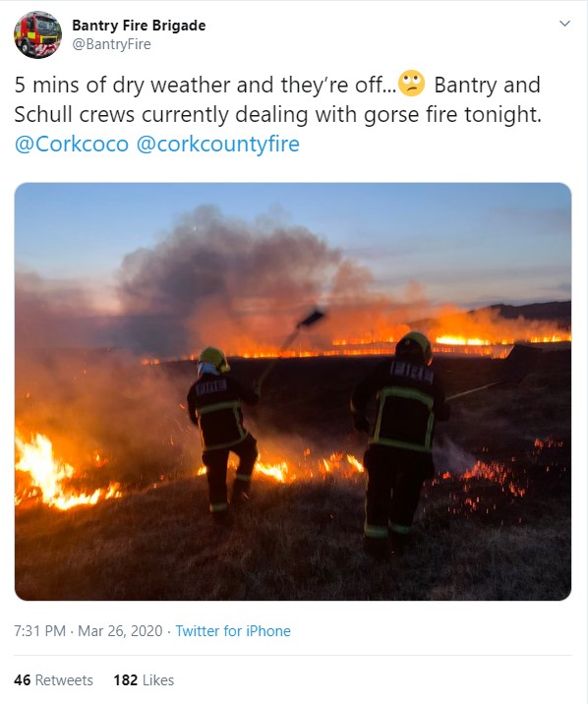588x704 pixels.
Task: Click the tweet text about gorse fire
Action: click(x=278, y=99)
